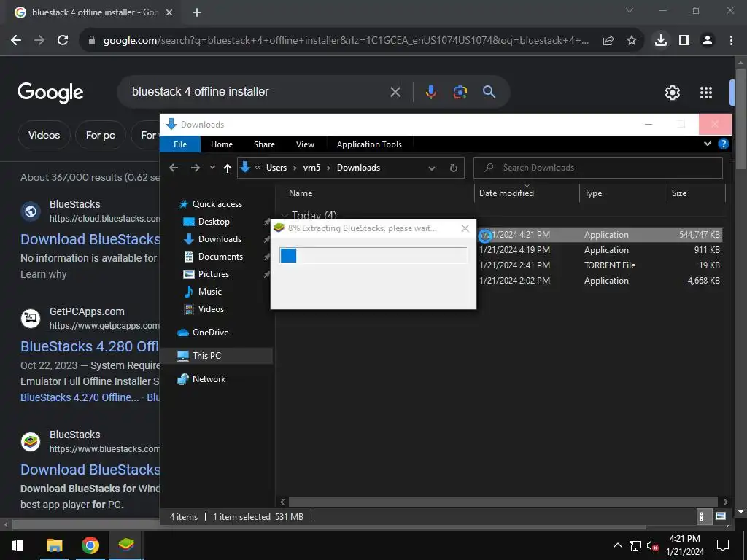Select This PC in navigation pane
Screen dimensions: 747x560
click(217, 356)
